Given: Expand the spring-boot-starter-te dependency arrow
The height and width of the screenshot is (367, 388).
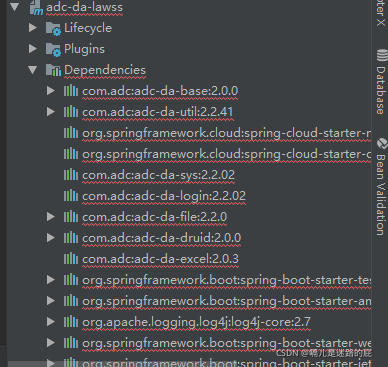Looking at the screenshot, I should (x=51, y=280).
